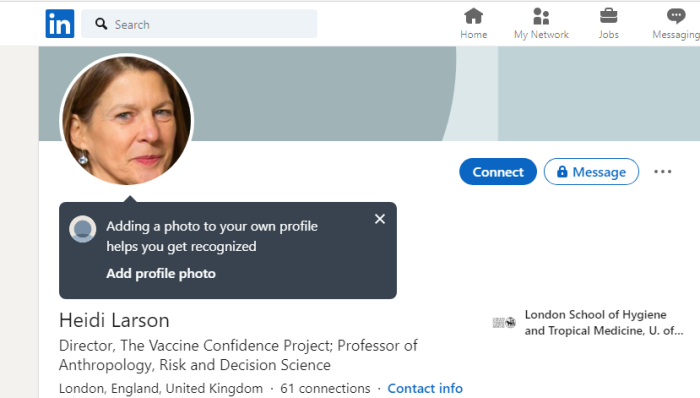
Task: Open Home from the navigation bar
Action: click(474, 24)
